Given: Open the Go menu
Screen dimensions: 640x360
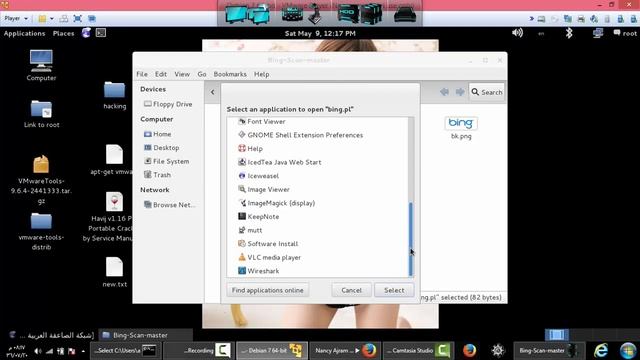Looking at the screenshot, I should (x=202, y=74).
